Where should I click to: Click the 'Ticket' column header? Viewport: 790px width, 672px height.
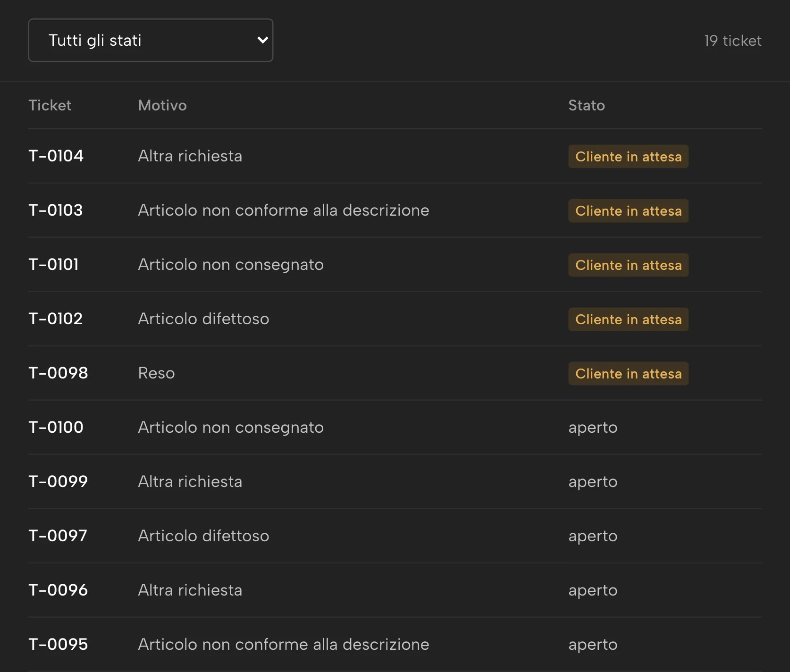(50, 105)
